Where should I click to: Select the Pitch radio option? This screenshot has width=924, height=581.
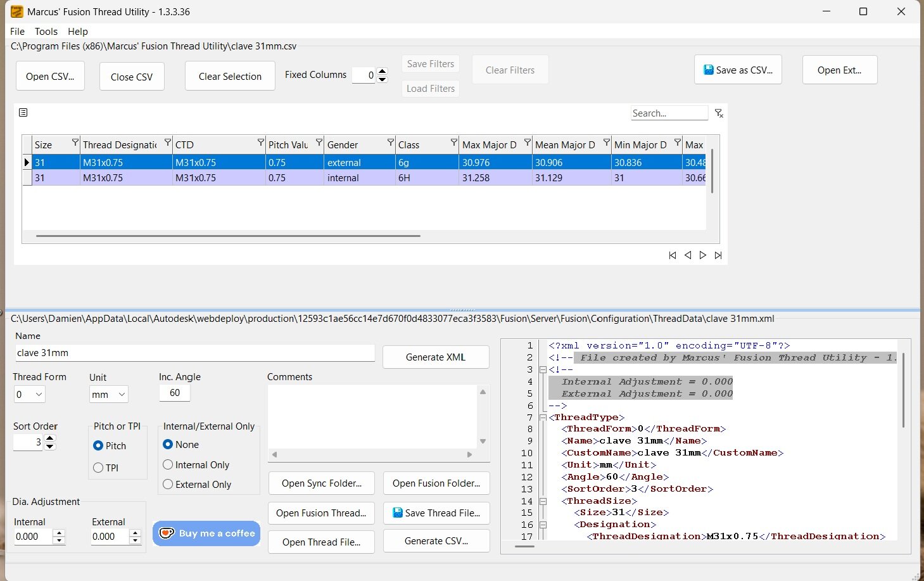[98, 445]
